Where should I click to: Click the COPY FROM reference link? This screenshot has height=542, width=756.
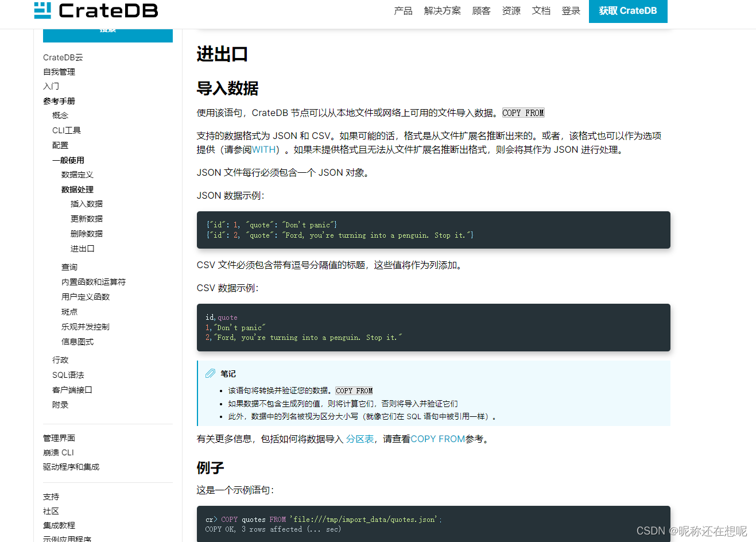coord(438,439)
